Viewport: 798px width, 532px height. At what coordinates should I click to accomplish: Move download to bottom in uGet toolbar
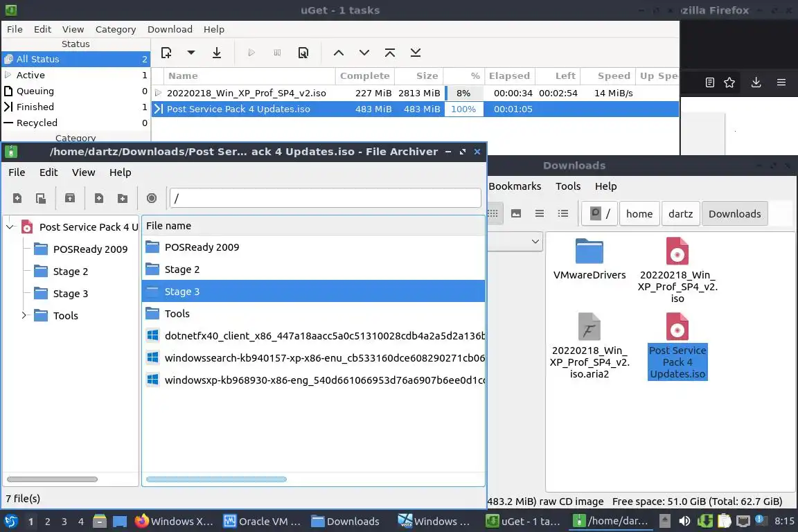[416, 53]
